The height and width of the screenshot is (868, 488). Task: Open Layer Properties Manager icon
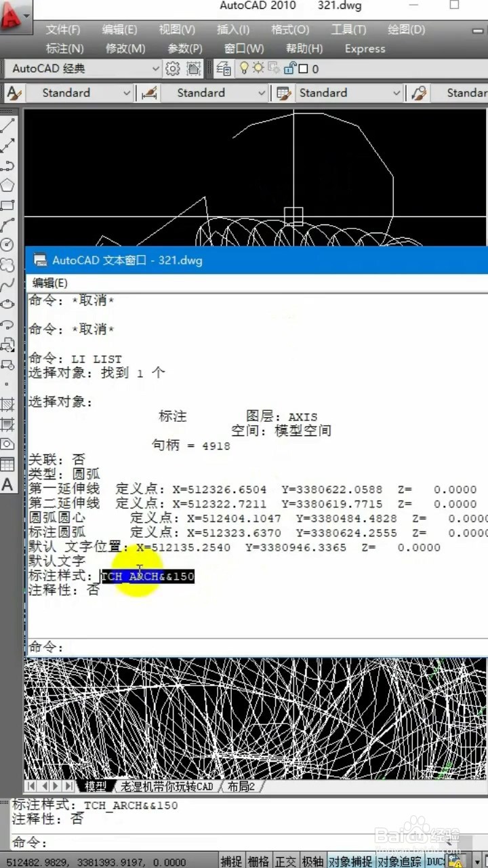pos(224,68)
